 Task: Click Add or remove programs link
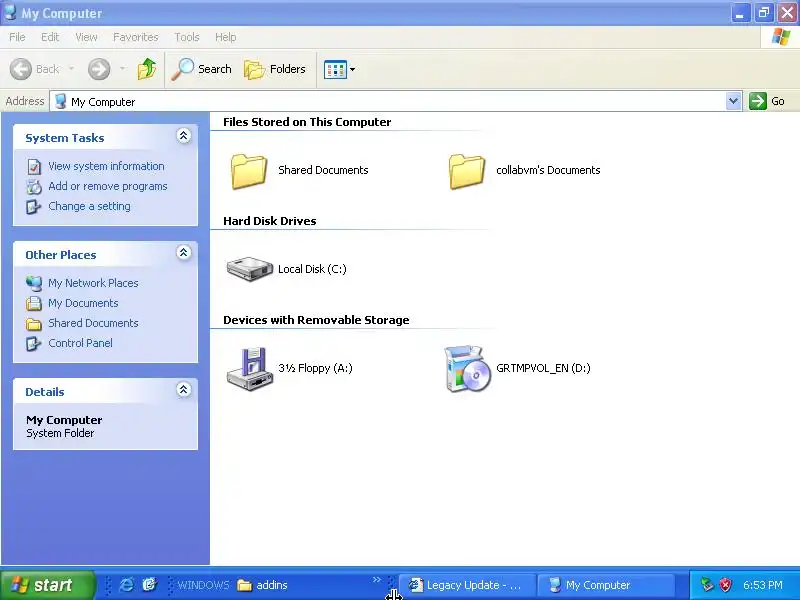pos(108,186)
